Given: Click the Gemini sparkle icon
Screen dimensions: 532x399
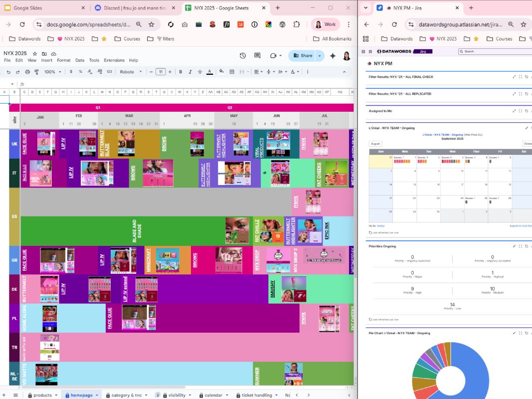Looking at the screenshot, I should pos(333,56).
